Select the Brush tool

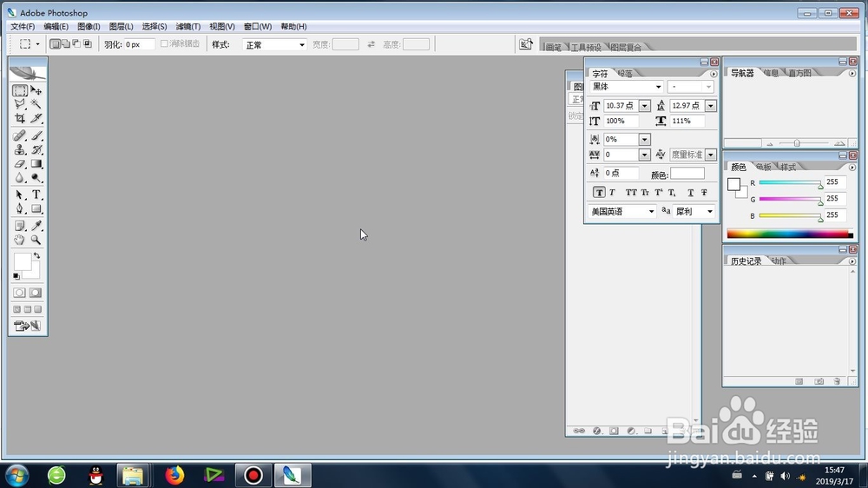click(x=36, y=135)
